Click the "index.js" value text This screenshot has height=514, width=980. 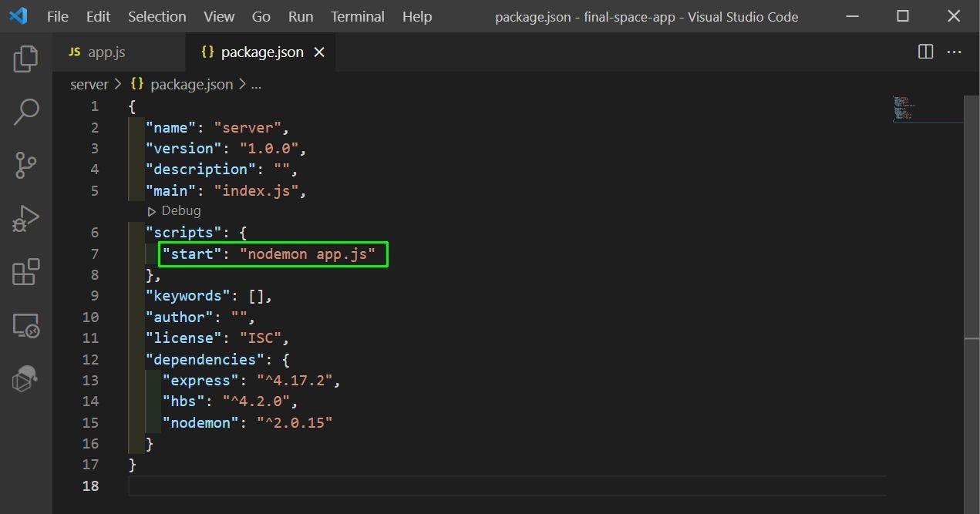click(256, 190)
